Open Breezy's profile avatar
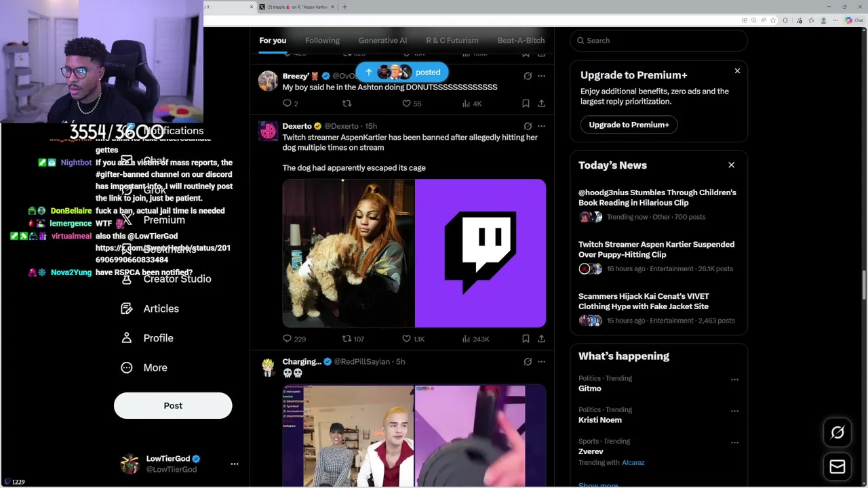This screenshot has width=868, height=488. [268, 81]
